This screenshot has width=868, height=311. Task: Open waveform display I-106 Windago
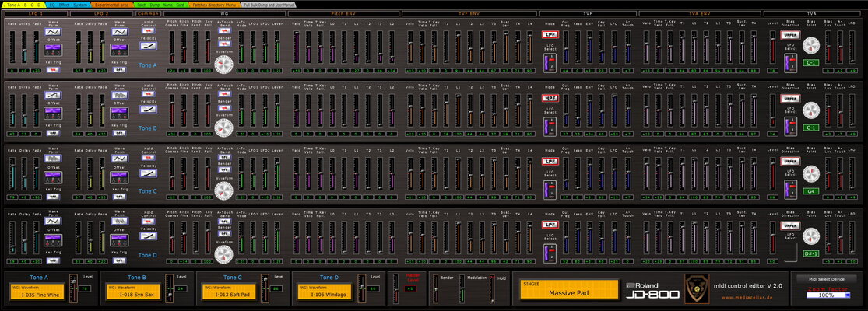[325, 292]
